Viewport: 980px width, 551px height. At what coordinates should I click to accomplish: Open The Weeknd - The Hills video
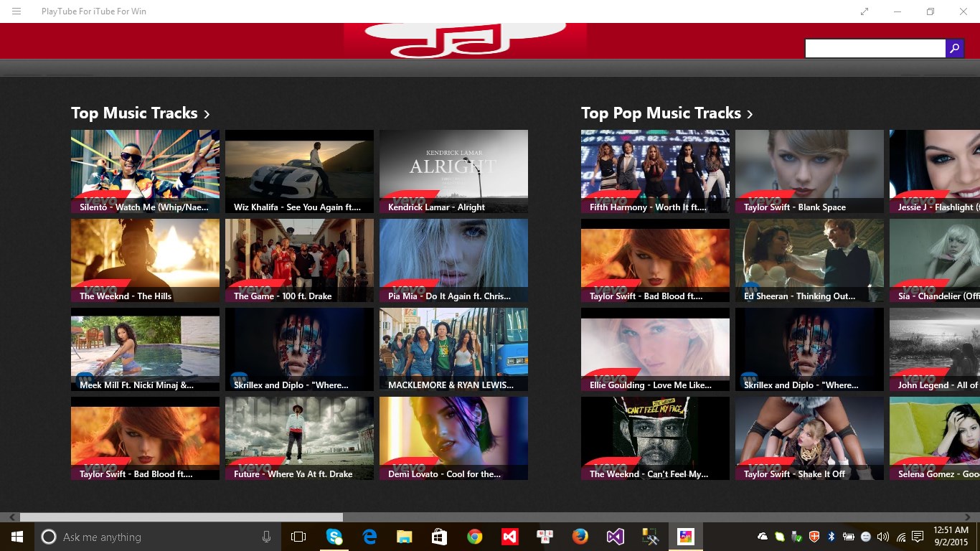pyautogui.click(x=145, y=260)
